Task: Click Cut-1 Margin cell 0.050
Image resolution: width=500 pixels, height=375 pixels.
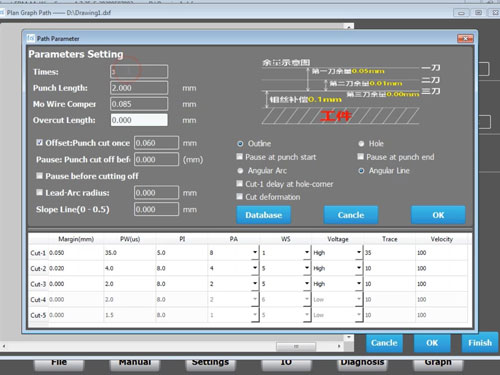Action: pos(76,253)
